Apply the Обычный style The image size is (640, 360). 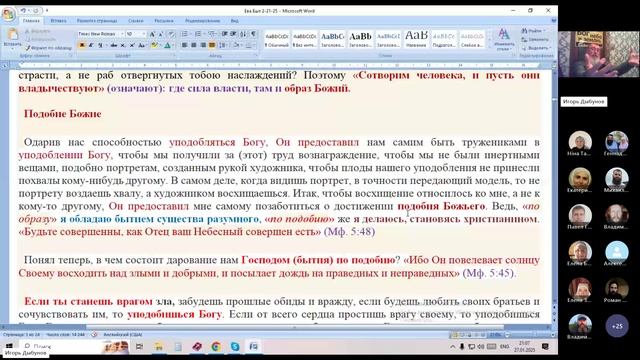276,39
